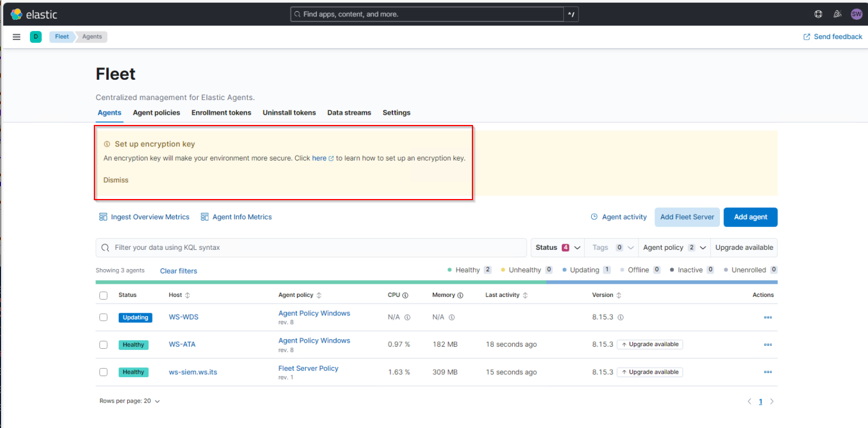Screen dimensions: 868x428
Task: Open actions menu for WS-ATA
Action: pyautogui.click(x=767, y=344)
